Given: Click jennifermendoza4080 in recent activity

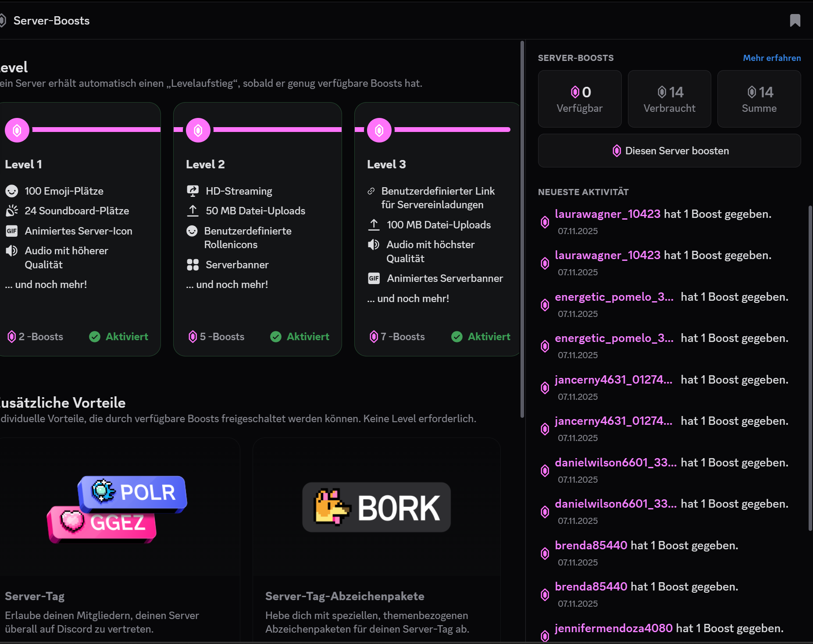Looking at the screenshot, I should [613, 628].
